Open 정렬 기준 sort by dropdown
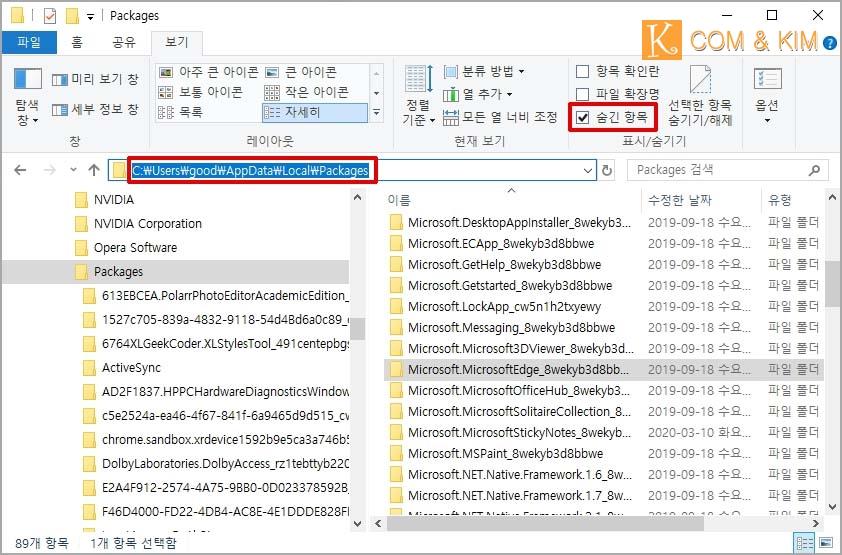 coord(419,97)
